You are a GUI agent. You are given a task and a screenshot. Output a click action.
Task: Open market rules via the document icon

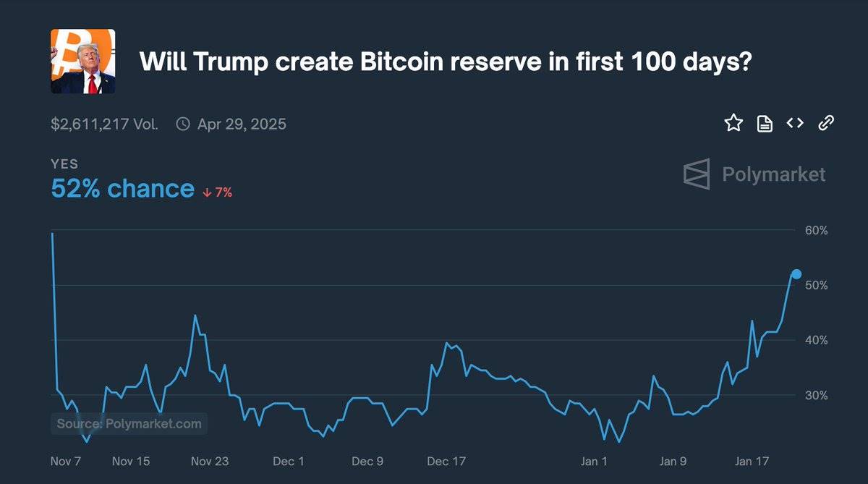coord(764,123)
